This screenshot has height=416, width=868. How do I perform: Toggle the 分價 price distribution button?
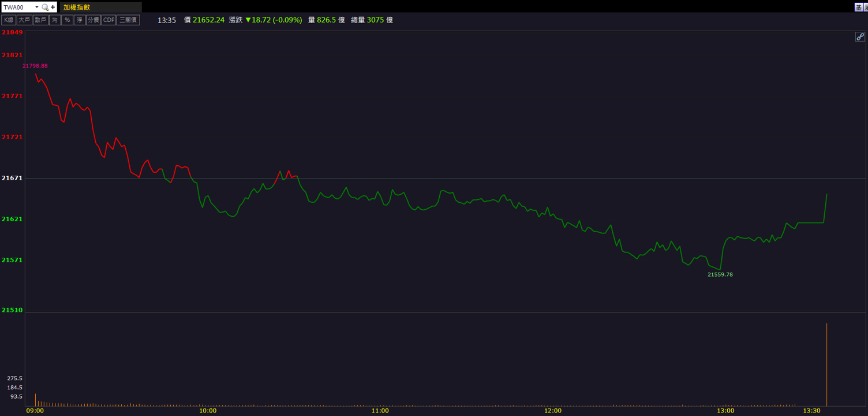coord(93,20)
